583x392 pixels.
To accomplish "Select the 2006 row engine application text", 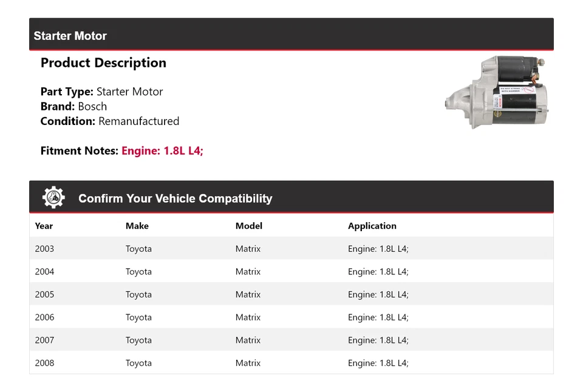I will (378, 317).
